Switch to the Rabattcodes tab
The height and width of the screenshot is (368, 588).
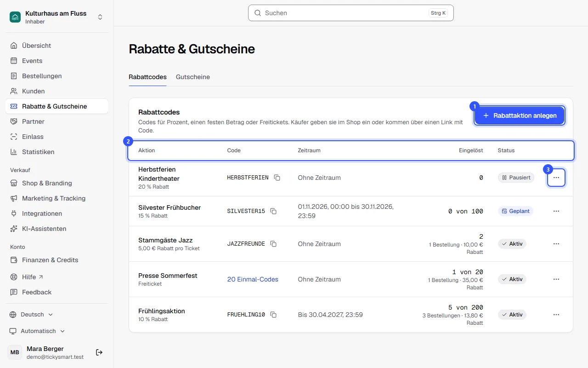[147, 77]
